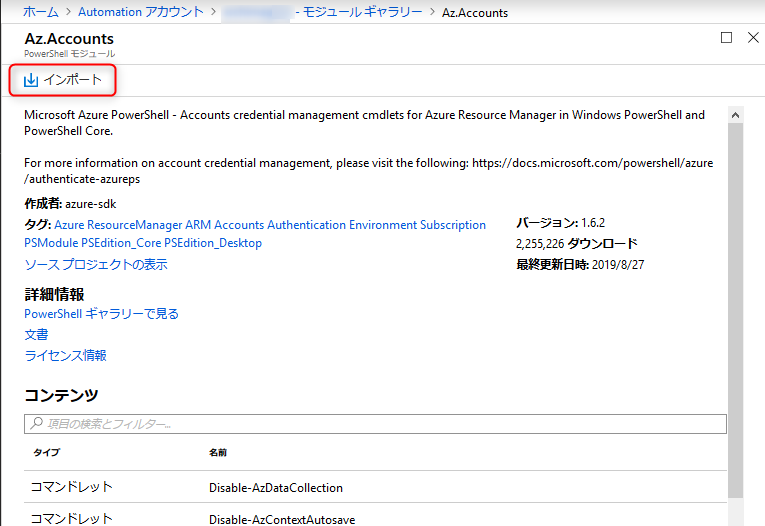Open PowerShell ギャラリーで見る link
This screenshot has height=526, width=765.
point(101,314)
